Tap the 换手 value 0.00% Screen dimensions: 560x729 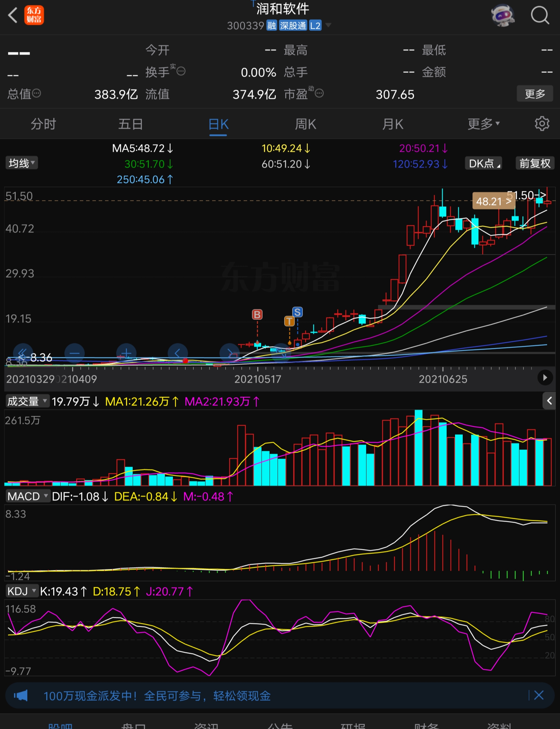coord(258,72)
